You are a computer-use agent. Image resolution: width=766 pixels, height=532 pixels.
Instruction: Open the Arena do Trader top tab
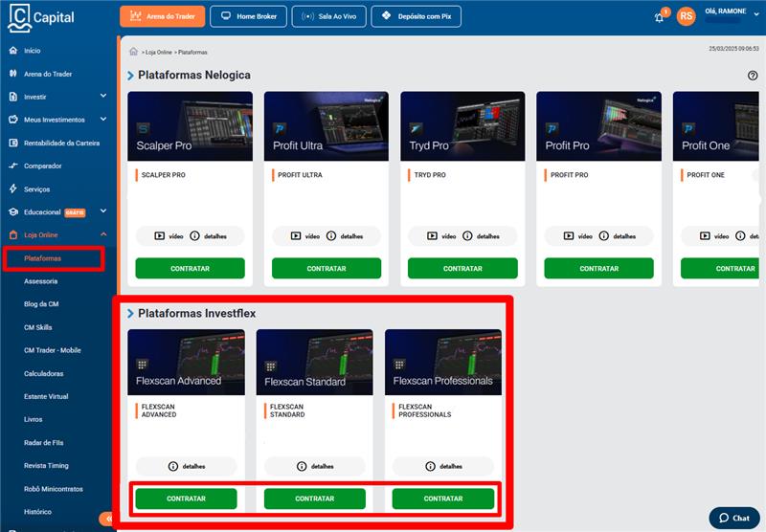point(162,16)
